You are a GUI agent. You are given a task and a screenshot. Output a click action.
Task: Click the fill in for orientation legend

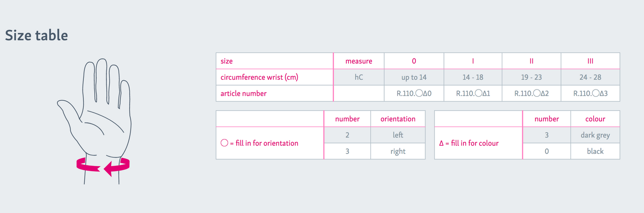click(x=259, y=143)
